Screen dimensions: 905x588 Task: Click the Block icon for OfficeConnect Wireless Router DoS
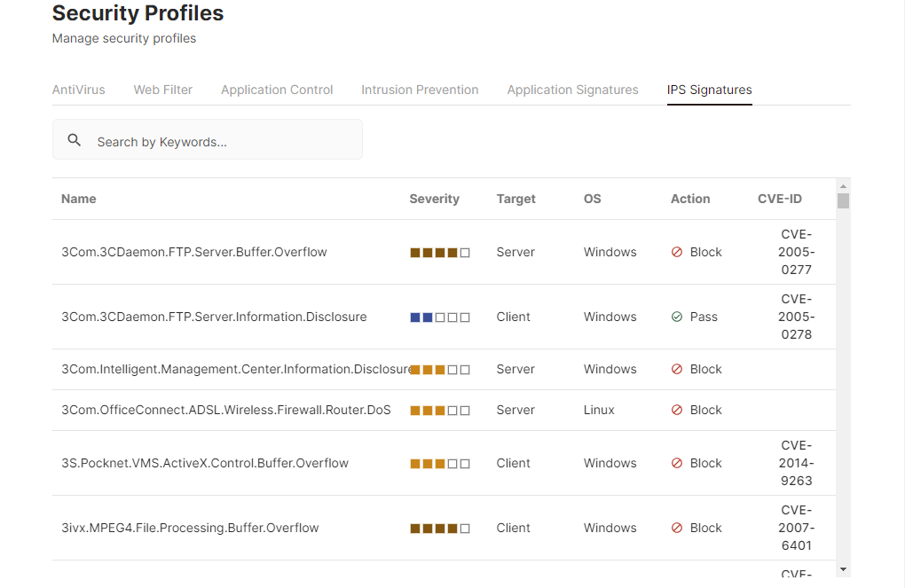pyautogui.click(x=677, y=410)
